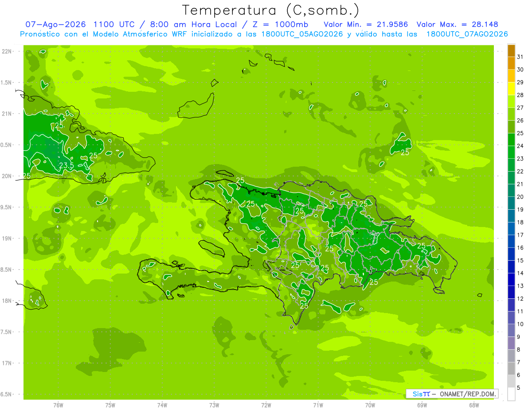532x411 pixels.
Task: Pick the lime swatch between 27 and 28
Action: 511,101
